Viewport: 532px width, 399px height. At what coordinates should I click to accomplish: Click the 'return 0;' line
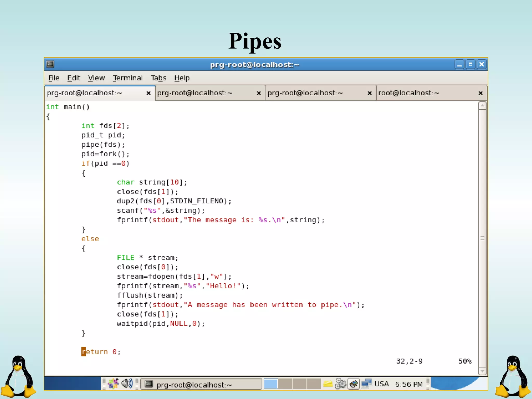[x=101, y=352]
